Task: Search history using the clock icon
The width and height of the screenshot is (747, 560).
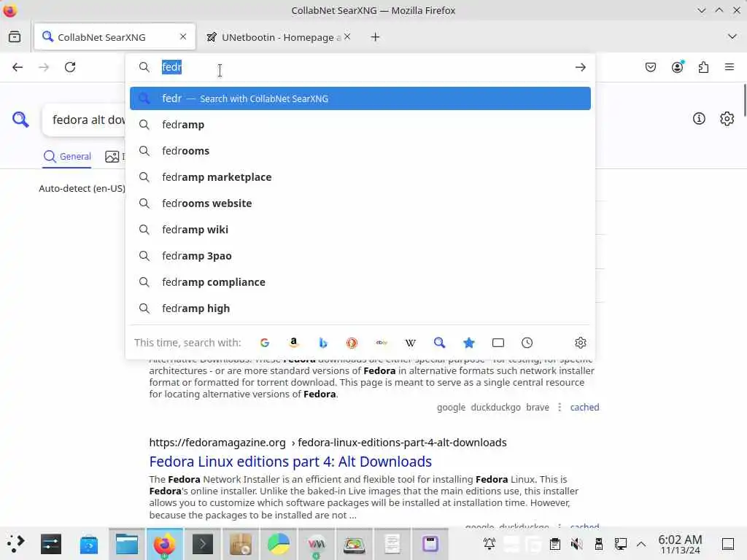Action: point(527,343)
